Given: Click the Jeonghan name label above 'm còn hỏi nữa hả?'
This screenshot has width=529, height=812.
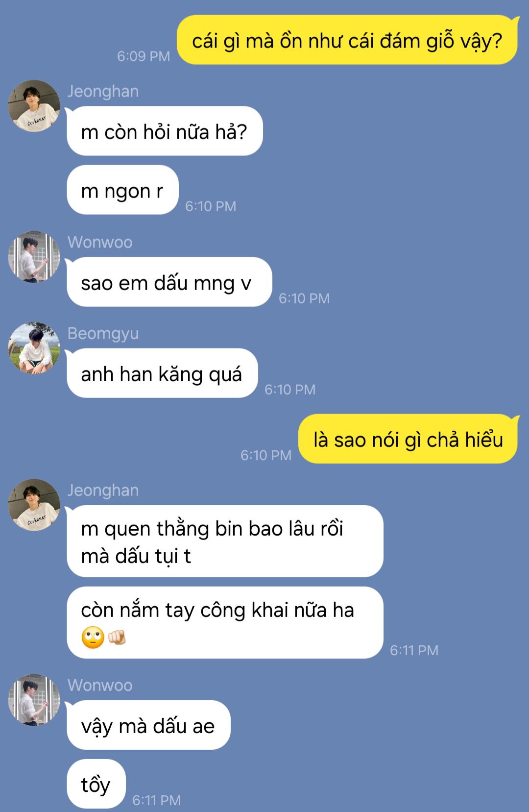Looking at the screenshot, I should (x=103, y=92).
